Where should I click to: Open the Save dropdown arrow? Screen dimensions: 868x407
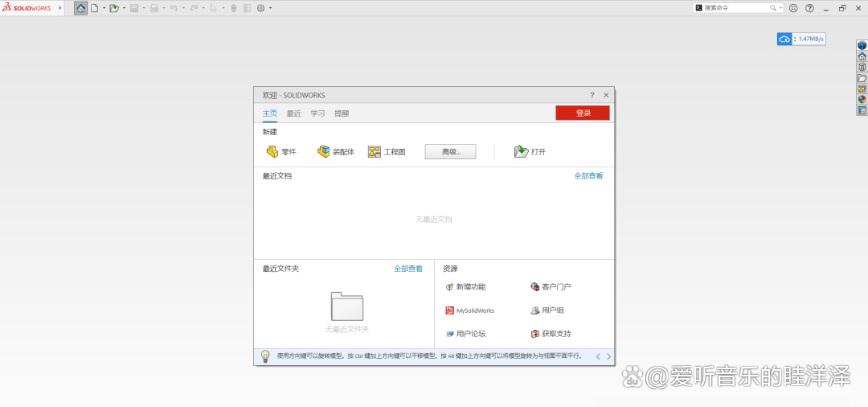click(144, 8)
